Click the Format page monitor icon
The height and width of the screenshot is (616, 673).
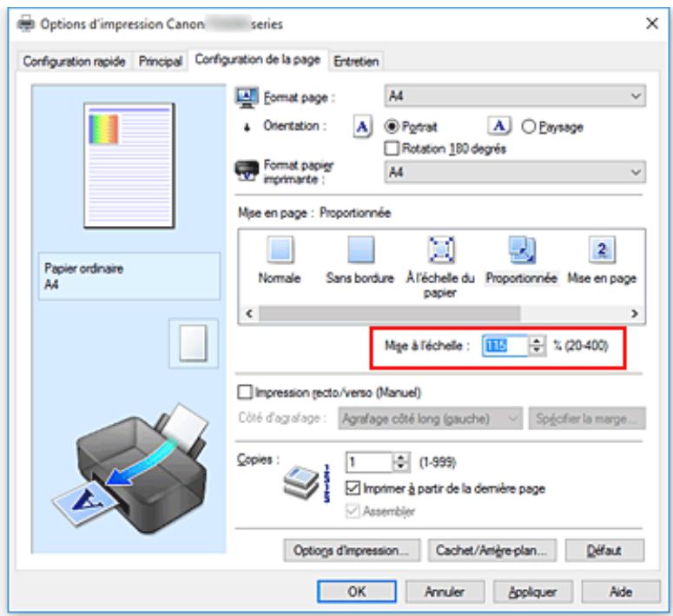point(247,97)
